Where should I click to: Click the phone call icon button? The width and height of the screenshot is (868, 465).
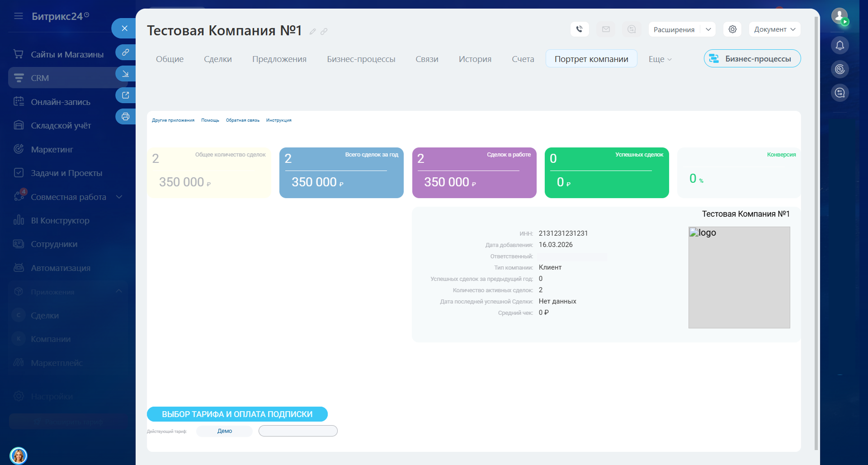(x=579, y=29)
